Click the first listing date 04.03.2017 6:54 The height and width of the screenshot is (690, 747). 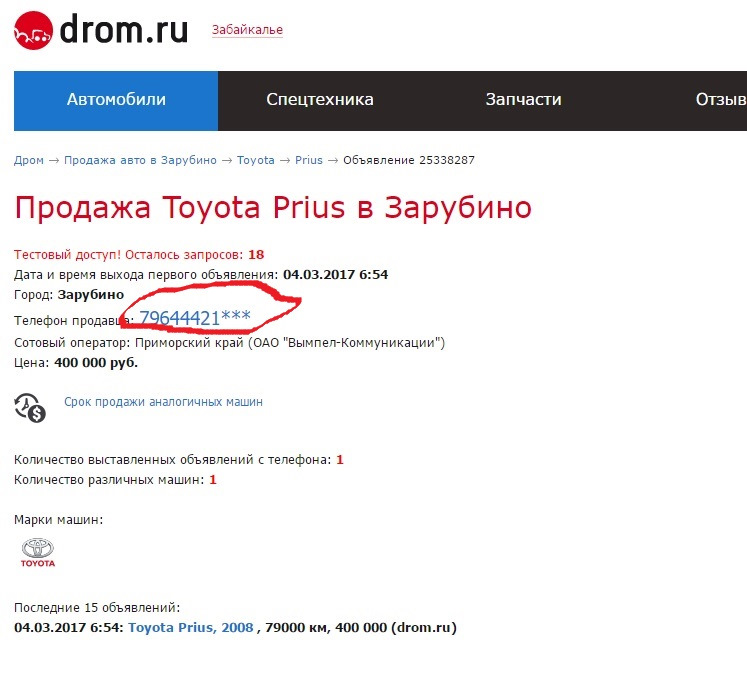coord(335,274)
